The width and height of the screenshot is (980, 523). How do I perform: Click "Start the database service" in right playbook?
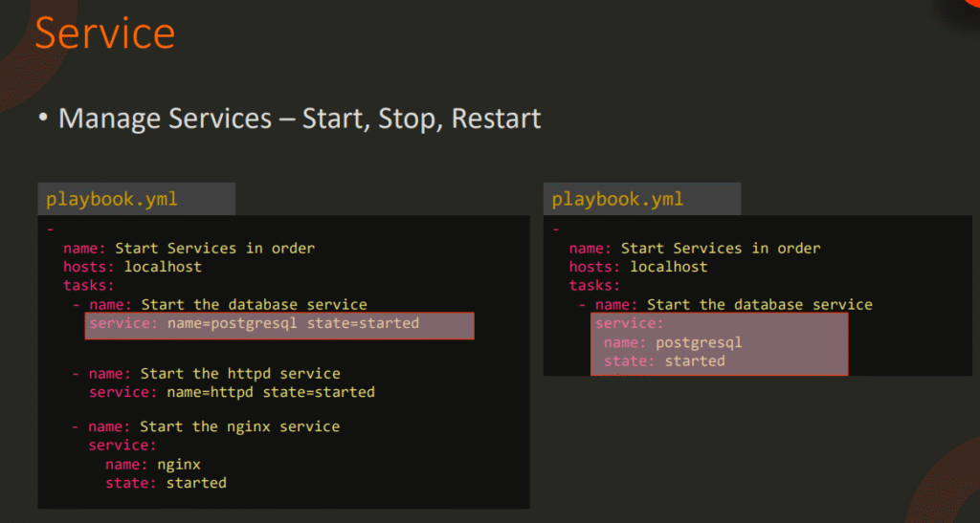point(759,304)
